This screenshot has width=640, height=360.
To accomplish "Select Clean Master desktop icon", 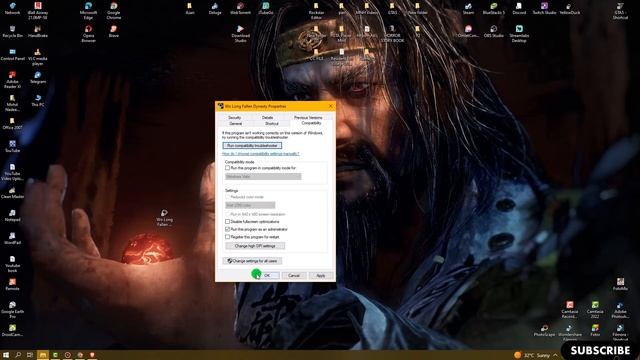I will coord(12,193).
